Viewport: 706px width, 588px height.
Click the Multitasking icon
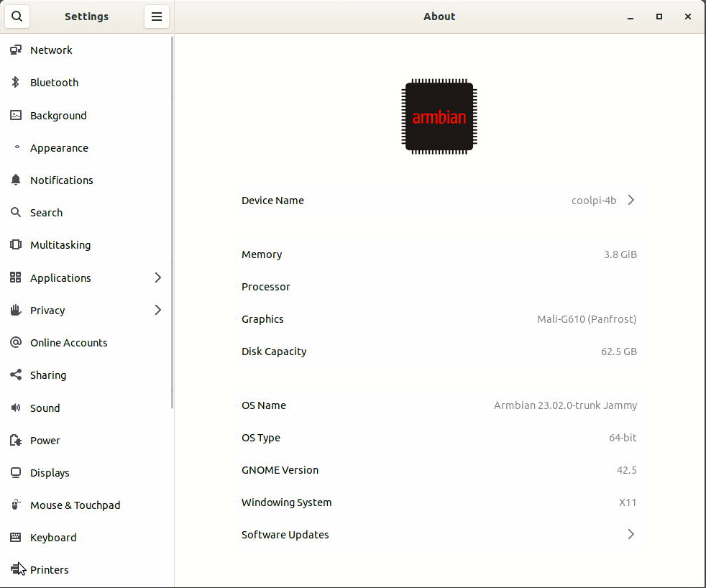(16, 244)
